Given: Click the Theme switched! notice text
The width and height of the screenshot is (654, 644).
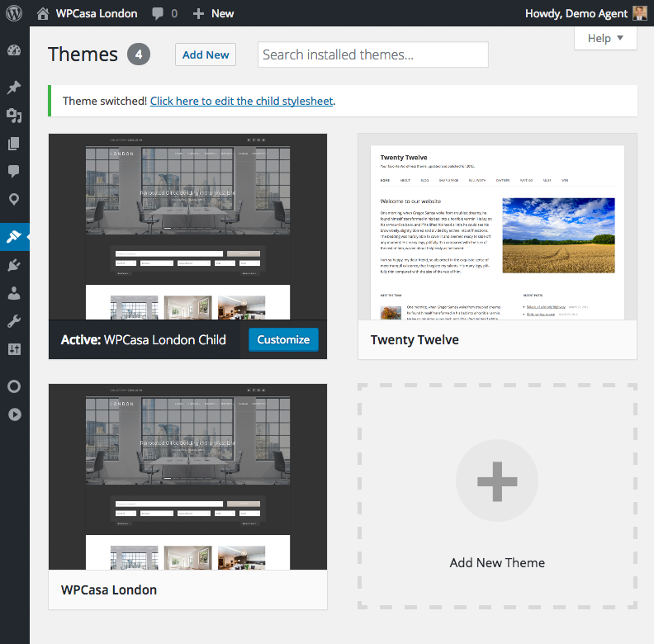Looking at the screenshot, I should 105,101.
